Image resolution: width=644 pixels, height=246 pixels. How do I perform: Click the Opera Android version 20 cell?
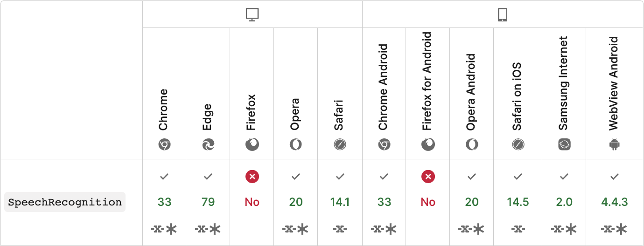coord(472,202)
